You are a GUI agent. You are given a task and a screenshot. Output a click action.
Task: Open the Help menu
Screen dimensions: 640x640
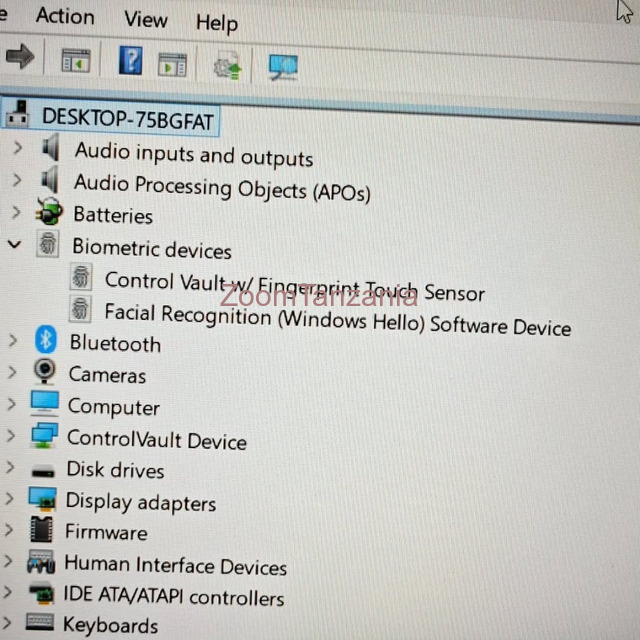coord(216,22)
